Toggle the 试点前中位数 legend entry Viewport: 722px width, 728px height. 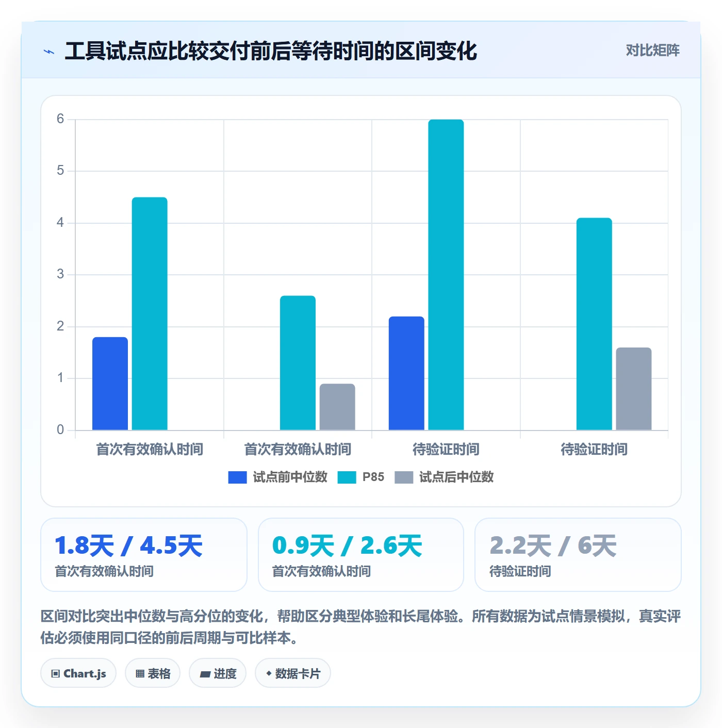click(278, 477)
